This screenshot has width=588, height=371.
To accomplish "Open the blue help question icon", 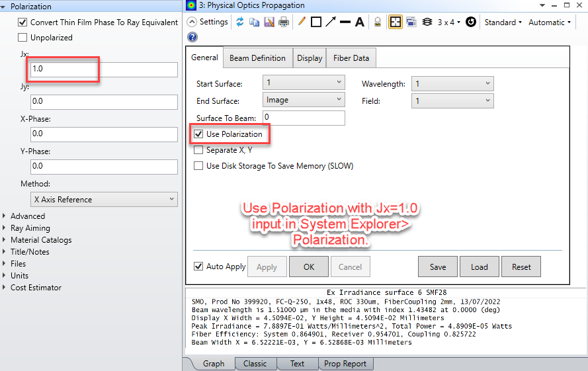I will coord(192,37).
